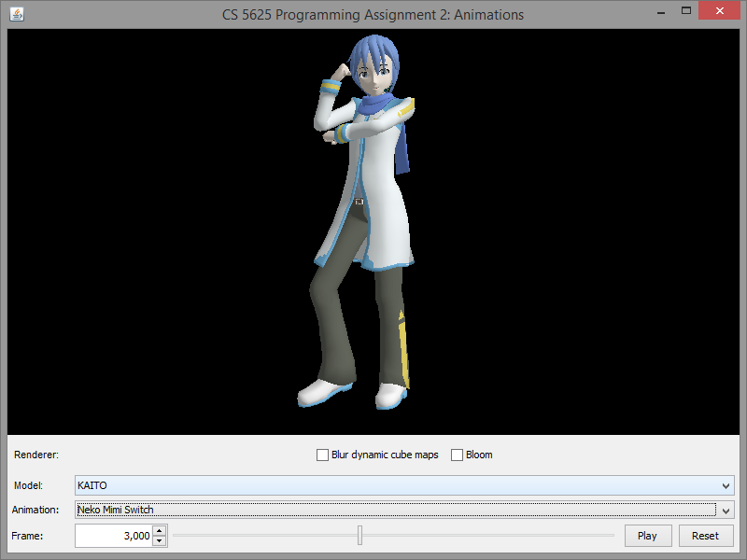Increment the frame with the up spinner arrow
Screen dimensions: 747x560
point(159,531)
